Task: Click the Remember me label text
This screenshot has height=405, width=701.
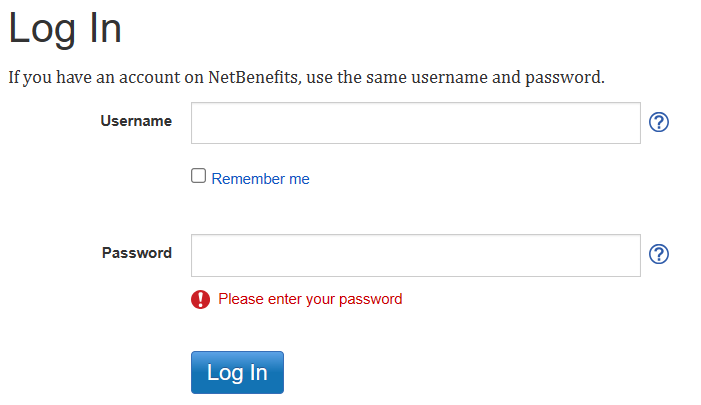Action: click(x=261, y=179)
